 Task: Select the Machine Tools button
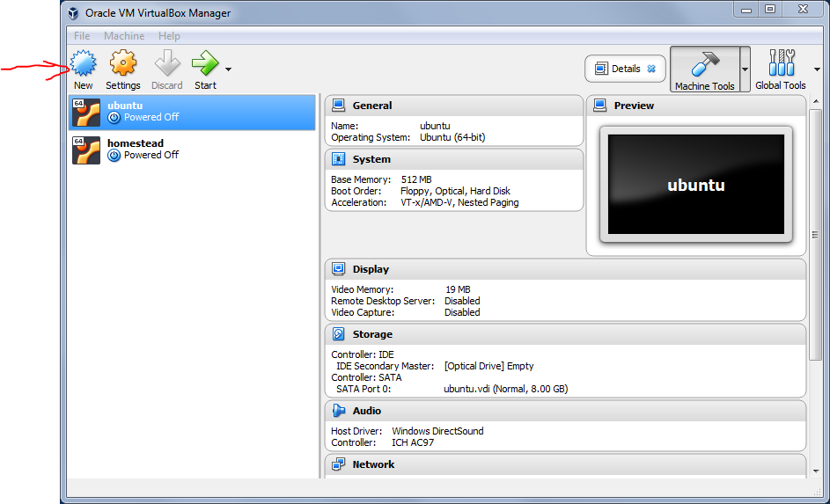(x=704, y=69)
